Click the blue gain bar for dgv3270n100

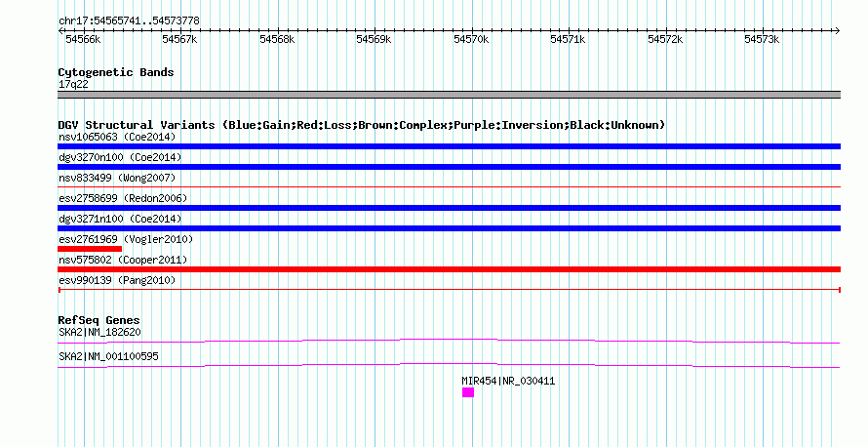point(449,167)
